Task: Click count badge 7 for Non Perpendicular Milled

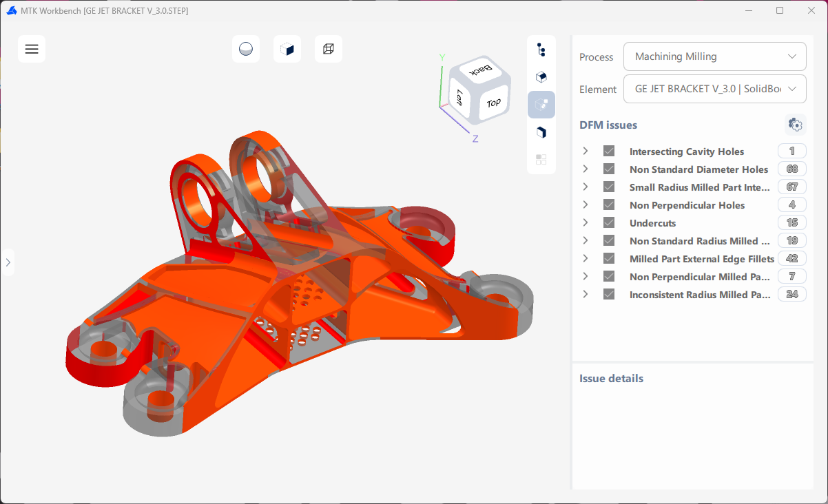Action: click(x=792, y=277)
